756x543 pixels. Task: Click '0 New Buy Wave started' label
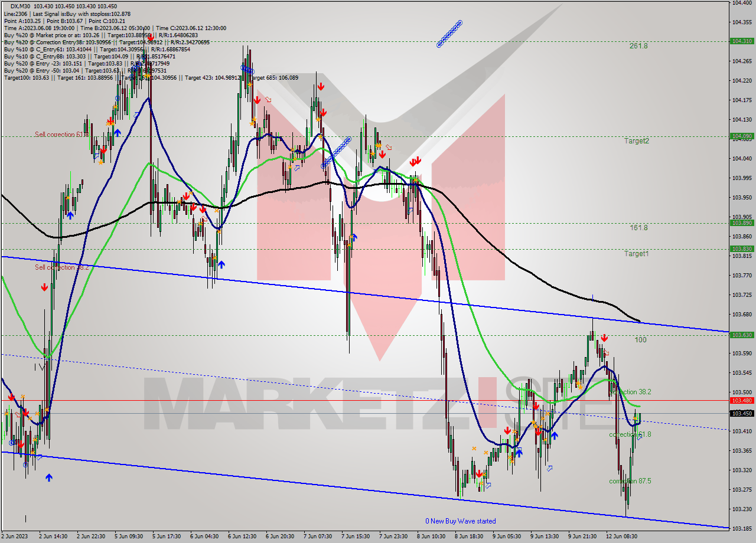point(461,521)
